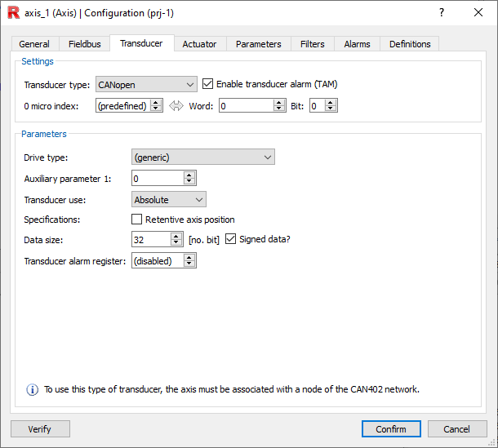Click the red R application logo icon
Image resolution: width=498 pixels, height=448 pixels.
(14, 13)
